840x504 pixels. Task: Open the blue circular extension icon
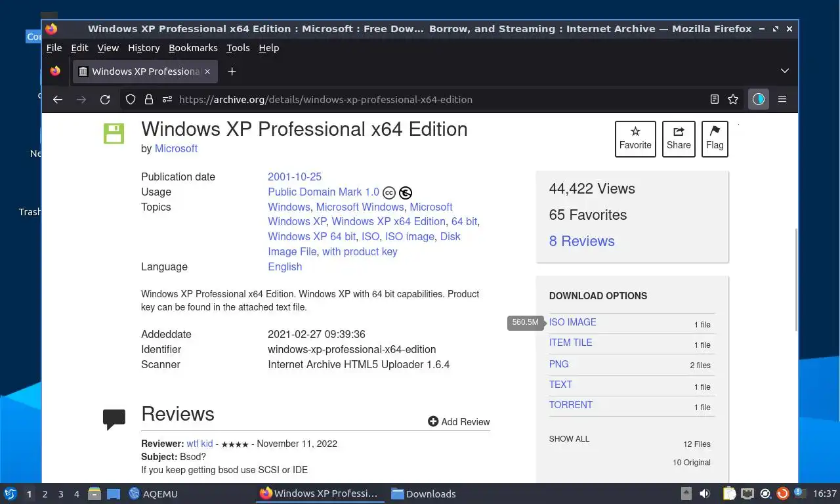tap(759, 100)
